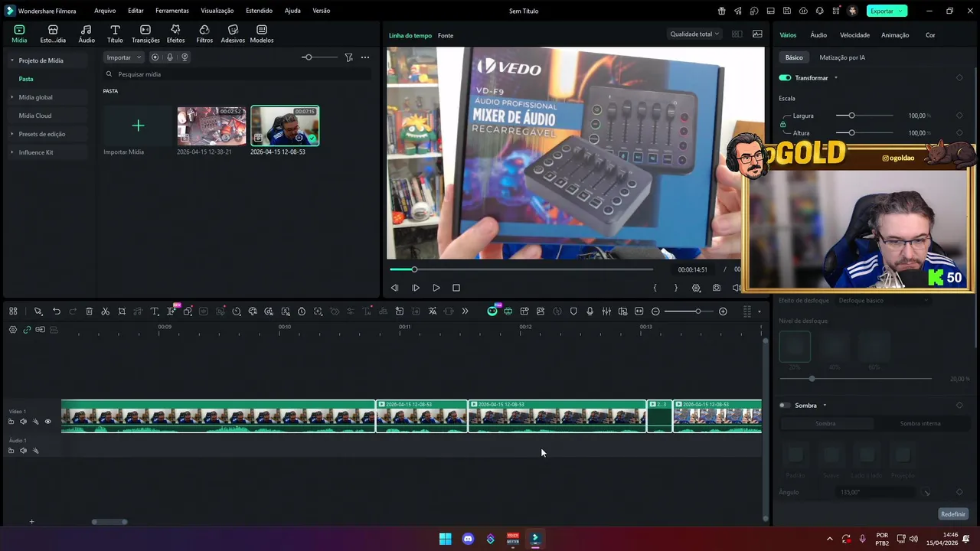Click the preview playback progress bar

click(x=521, y=269)
